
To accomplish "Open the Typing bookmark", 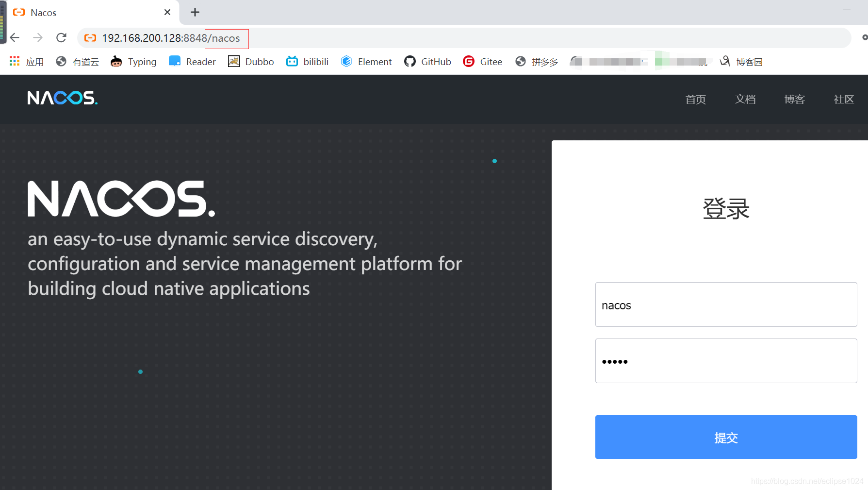I will click(133, 62).
